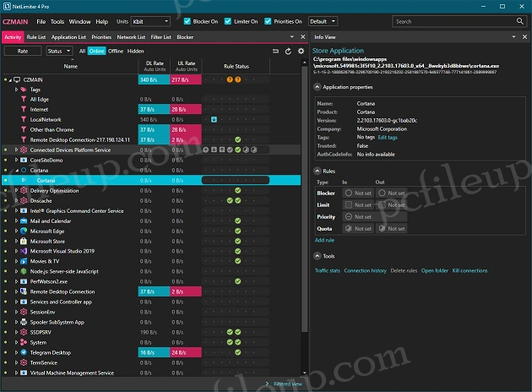Expand the Microsoft Edge tree node
The height and width of the screenshot is (392, 532).
pyautogui.click(x=16, y=231)
